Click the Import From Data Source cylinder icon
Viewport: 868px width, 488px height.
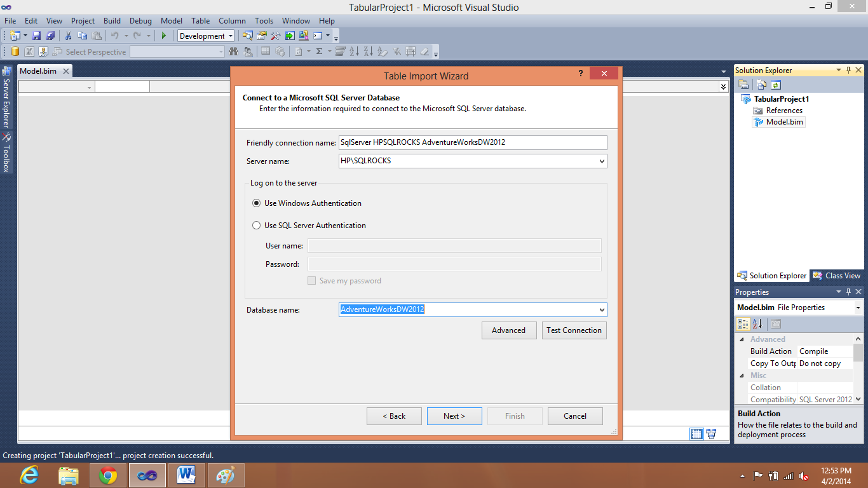(15, 51)
